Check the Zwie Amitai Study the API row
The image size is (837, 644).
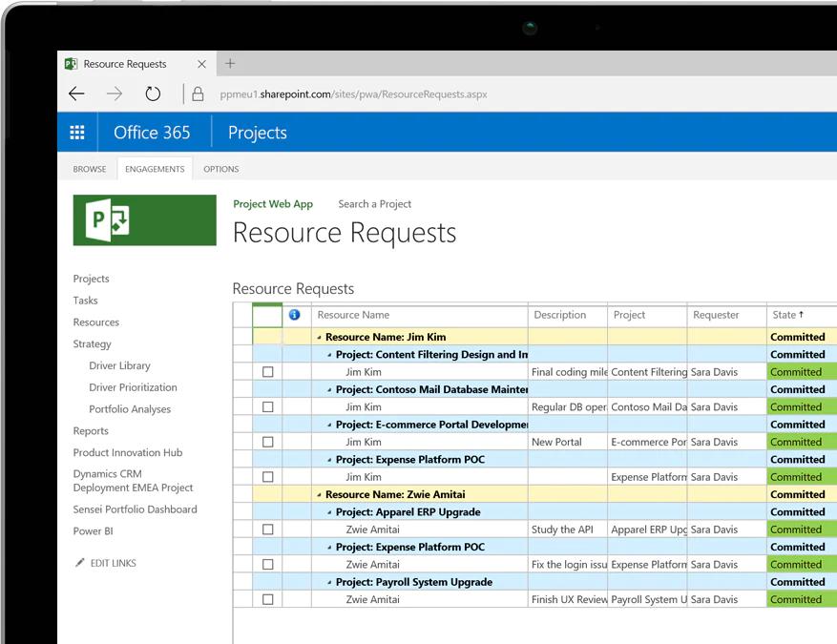click(268, 530)
